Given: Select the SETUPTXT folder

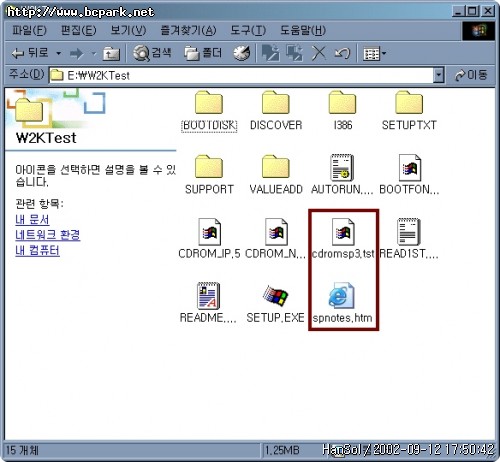Looking at the screenshot, I should pos(409,111).
